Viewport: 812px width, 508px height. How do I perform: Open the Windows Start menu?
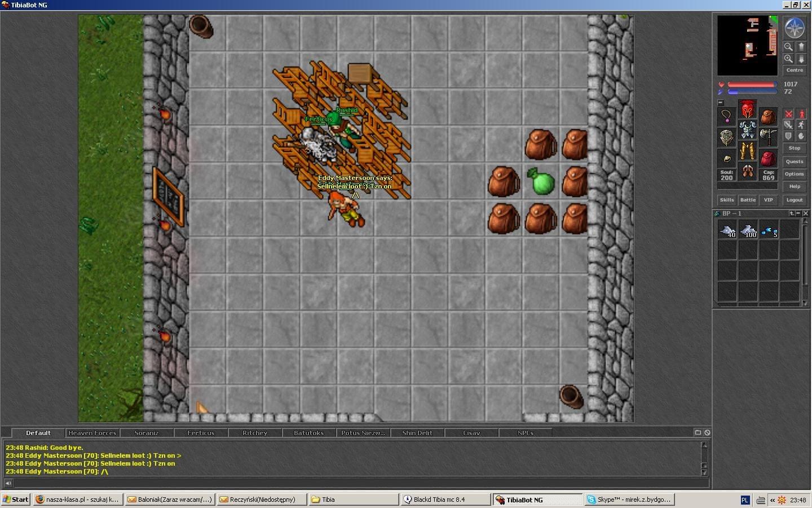coord(16,500)
